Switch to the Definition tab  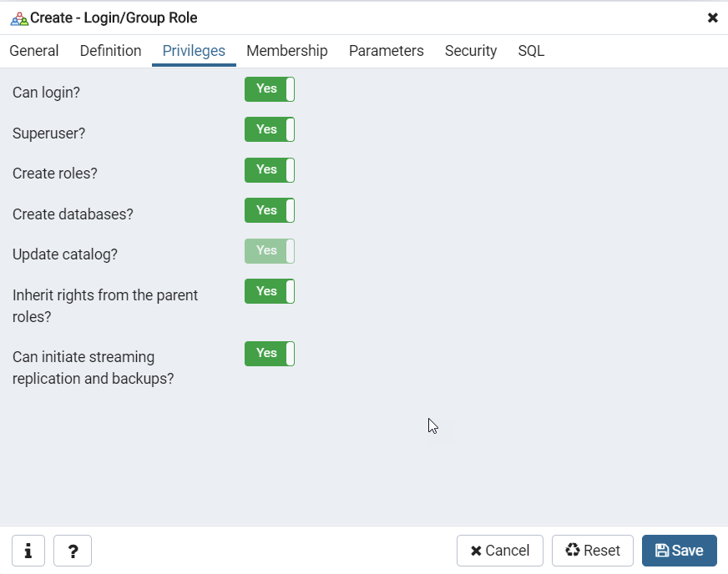coord(110,51)
